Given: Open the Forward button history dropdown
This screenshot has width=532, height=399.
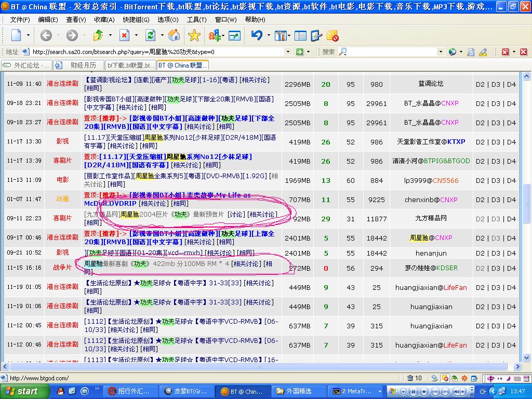Looking at the screenshot, I should [84, 35].
